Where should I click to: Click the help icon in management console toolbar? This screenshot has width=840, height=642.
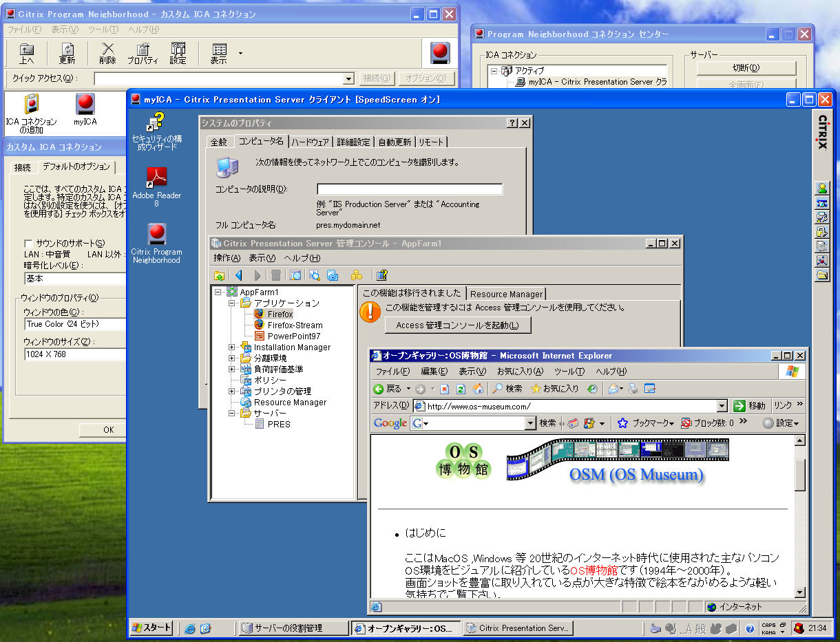tap(381, 275)
